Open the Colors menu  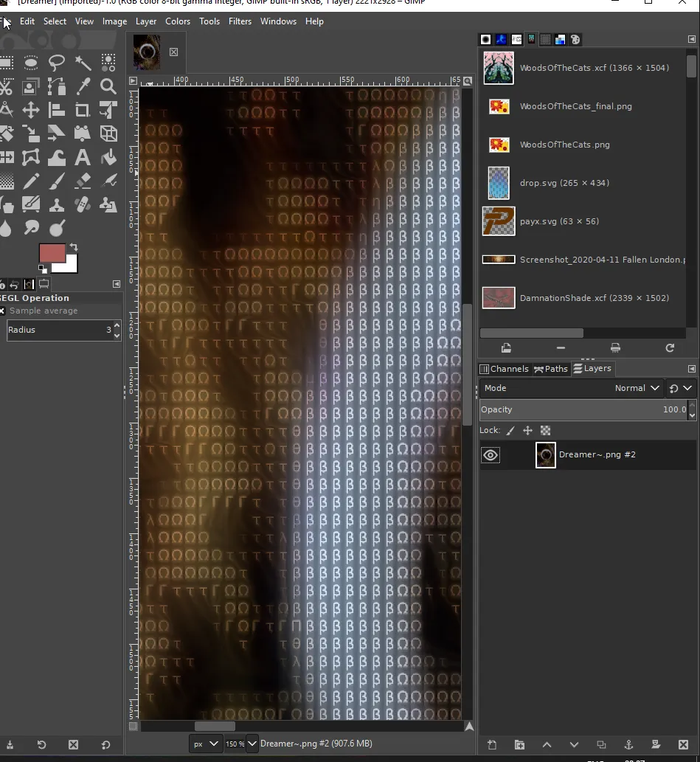[x=178, y=21]
